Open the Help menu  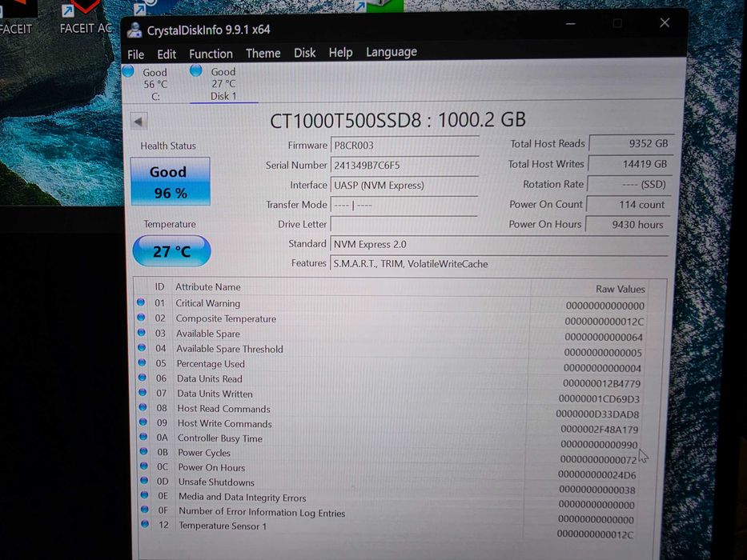click(340, 52)
